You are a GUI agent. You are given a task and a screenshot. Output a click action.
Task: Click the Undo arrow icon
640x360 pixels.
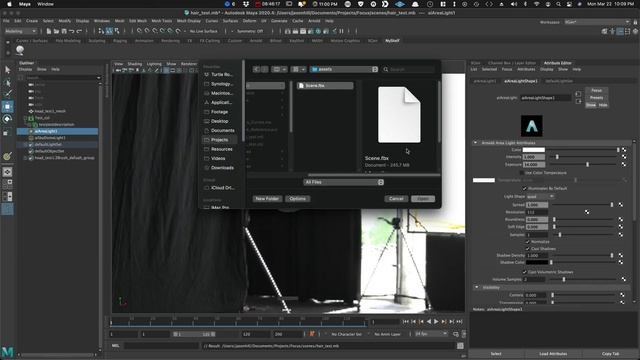coord(72,31)
